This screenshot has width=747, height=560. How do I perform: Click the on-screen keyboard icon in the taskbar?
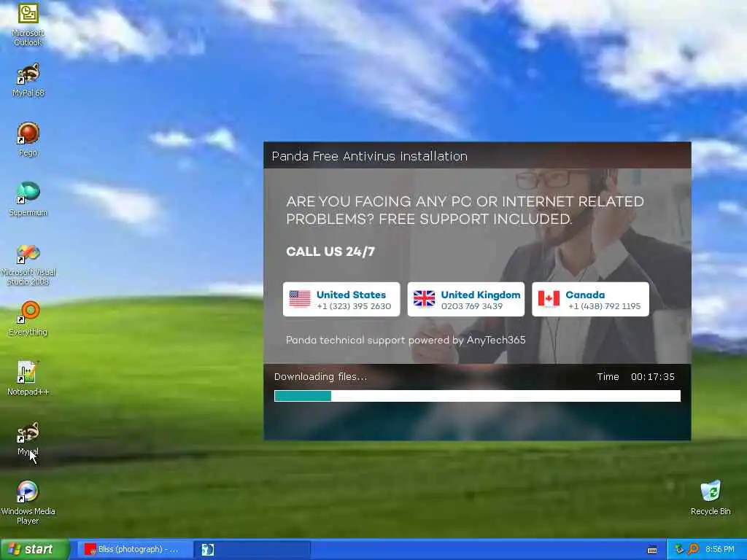[x=652, y=550]
